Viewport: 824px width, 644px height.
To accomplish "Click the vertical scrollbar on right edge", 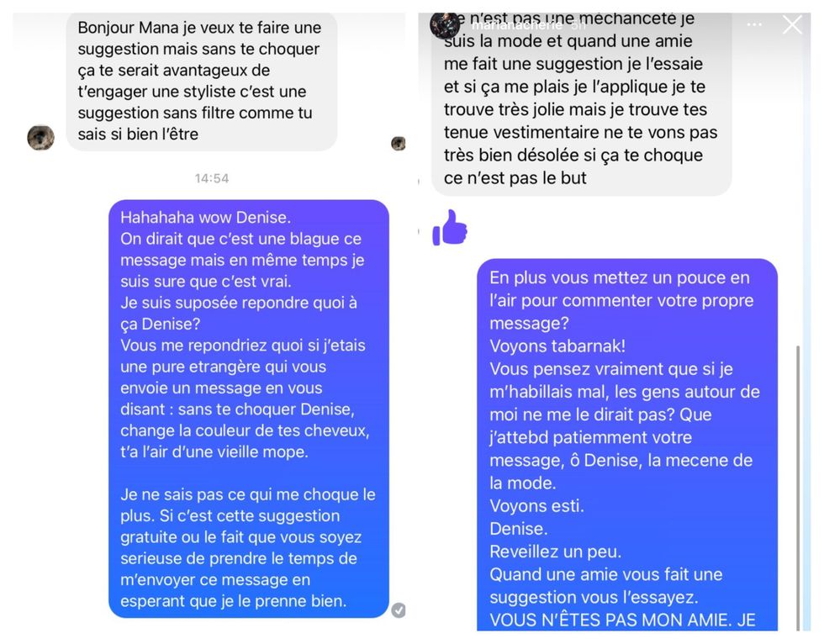I will (x=798, y=488).
